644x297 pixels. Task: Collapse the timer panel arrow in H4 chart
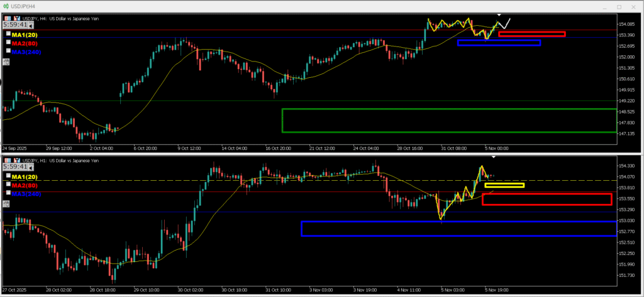30,26
